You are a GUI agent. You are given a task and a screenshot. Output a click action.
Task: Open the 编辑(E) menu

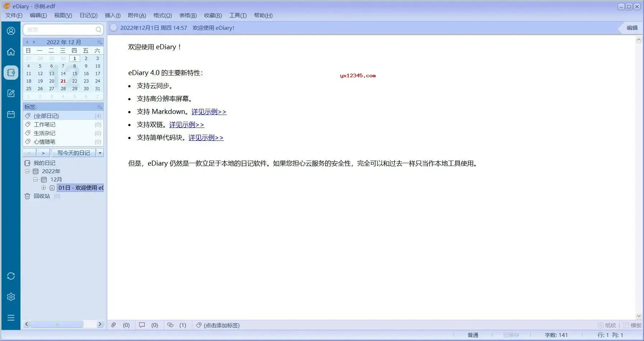click(38, 15)
